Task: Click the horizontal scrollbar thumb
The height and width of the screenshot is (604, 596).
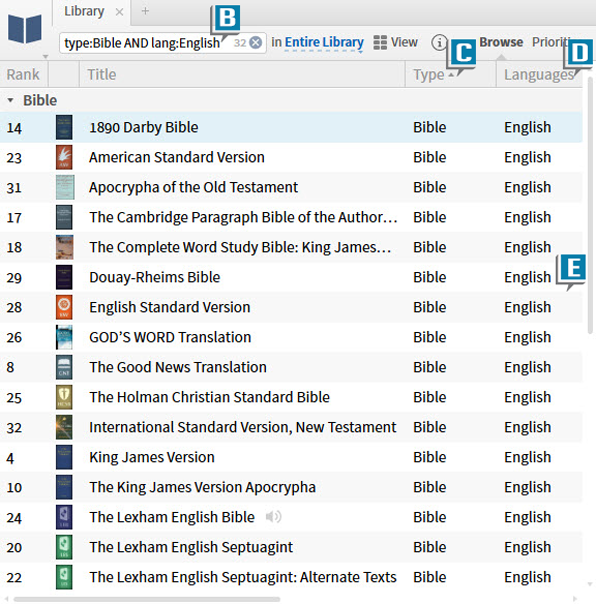Action: [147, 599]
